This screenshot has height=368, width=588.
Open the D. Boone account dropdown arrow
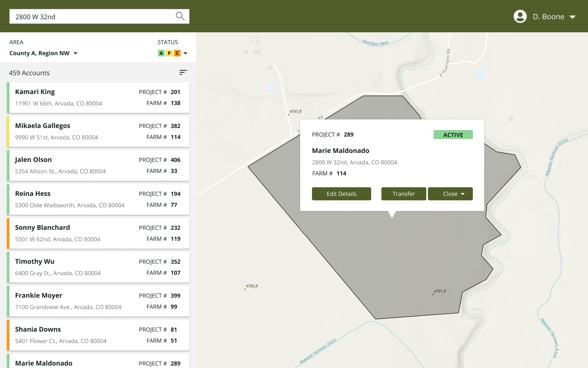572,17
